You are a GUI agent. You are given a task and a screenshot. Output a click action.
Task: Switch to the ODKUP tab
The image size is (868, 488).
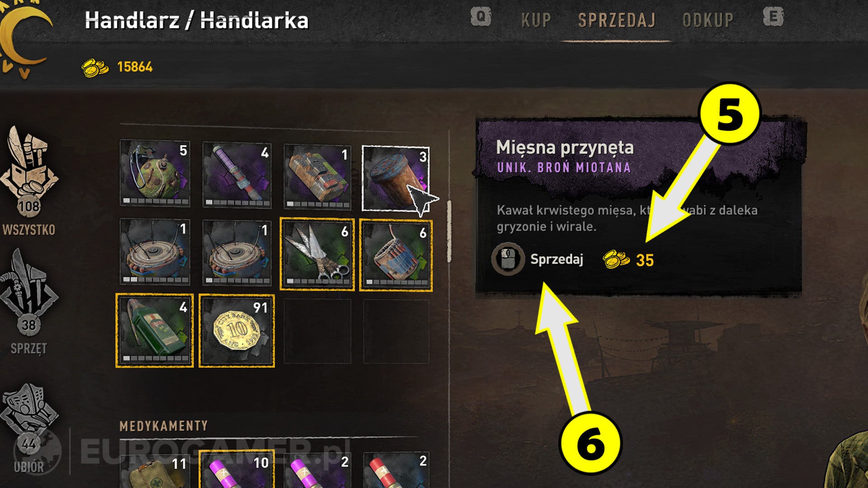[708, 20]
